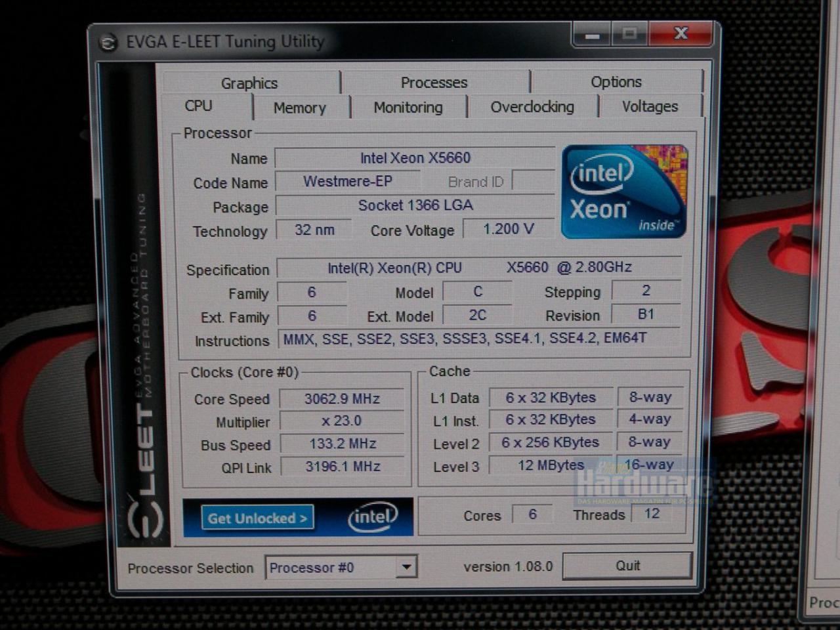Screen dimensions: 840x630
Task: Click the Level 2 8-way value
Action: pyautogui.click(x=650, y=442)
